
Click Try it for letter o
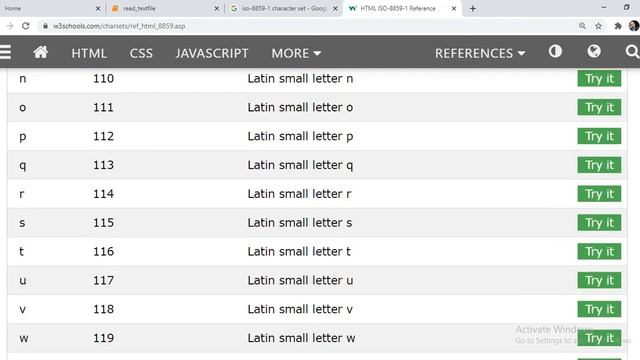click(599, 107)
